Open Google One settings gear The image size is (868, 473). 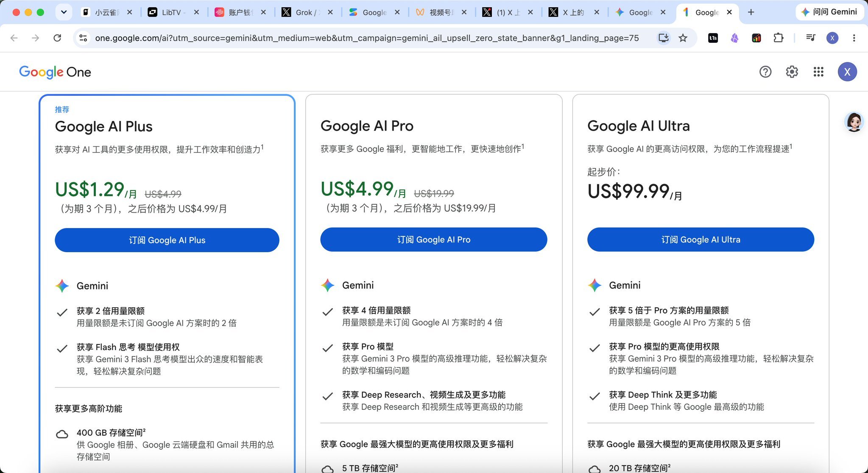point(792,72)
